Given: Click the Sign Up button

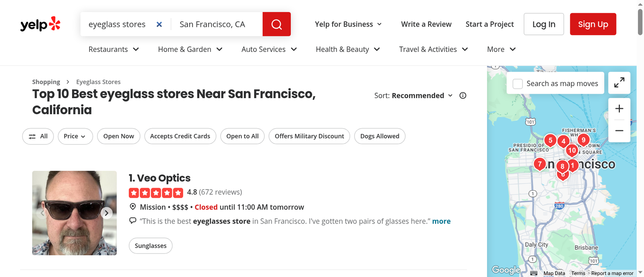Looking at the screenshot, I should click(593, 24).
